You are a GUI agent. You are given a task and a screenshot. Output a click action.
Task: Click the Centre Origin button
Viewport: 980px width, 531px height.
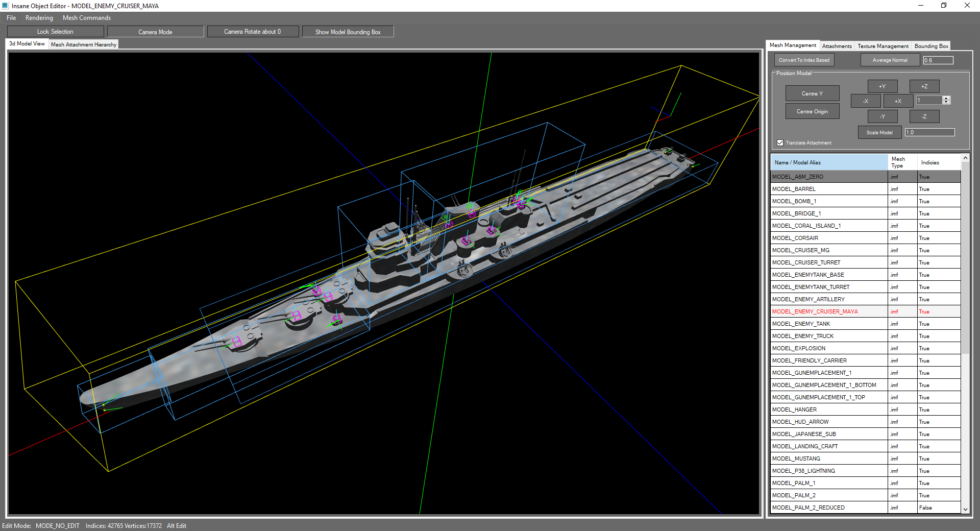(x=812, y=111)
